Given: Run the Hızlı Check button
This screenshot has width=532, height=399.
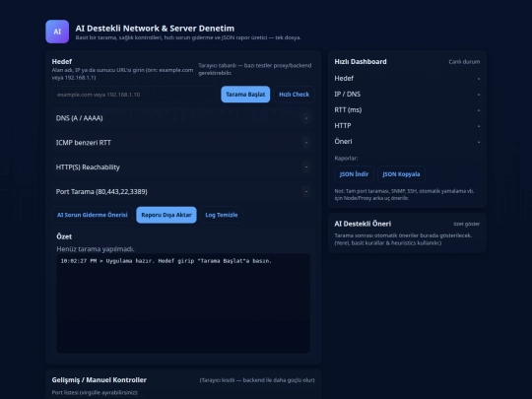Looking at the screenshot, I should pos(294,95).
